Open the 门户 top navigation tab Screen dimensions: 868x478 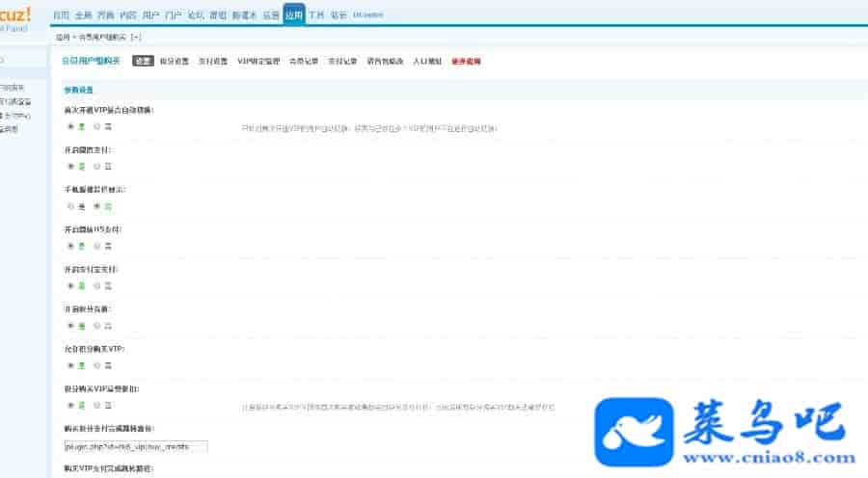point(174,15)
